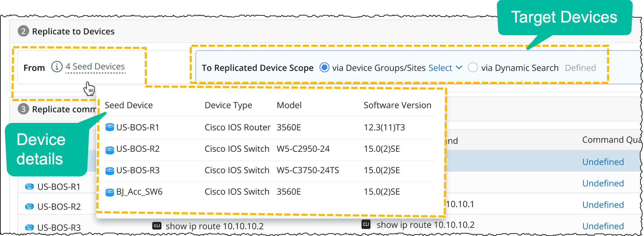Click Undefined link in the highlighted row
644x236 pixels.
(x=603, y=162)
